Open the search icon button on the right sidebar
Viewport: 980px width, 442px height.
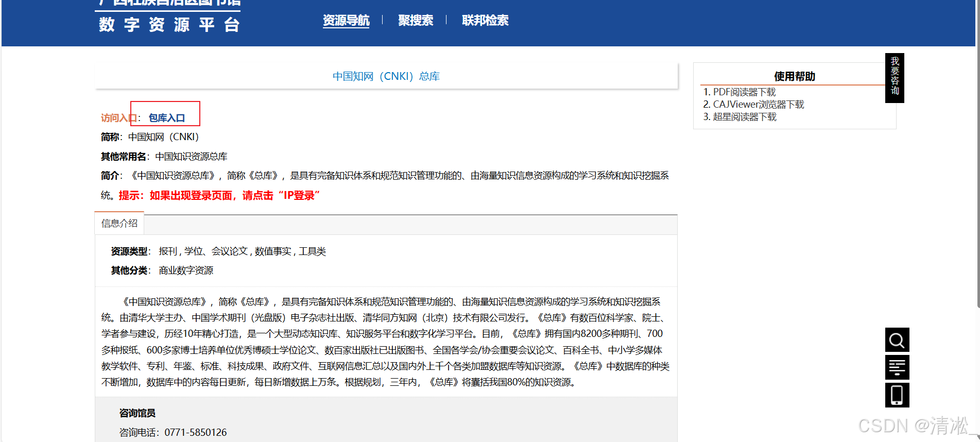coord(897,340)
